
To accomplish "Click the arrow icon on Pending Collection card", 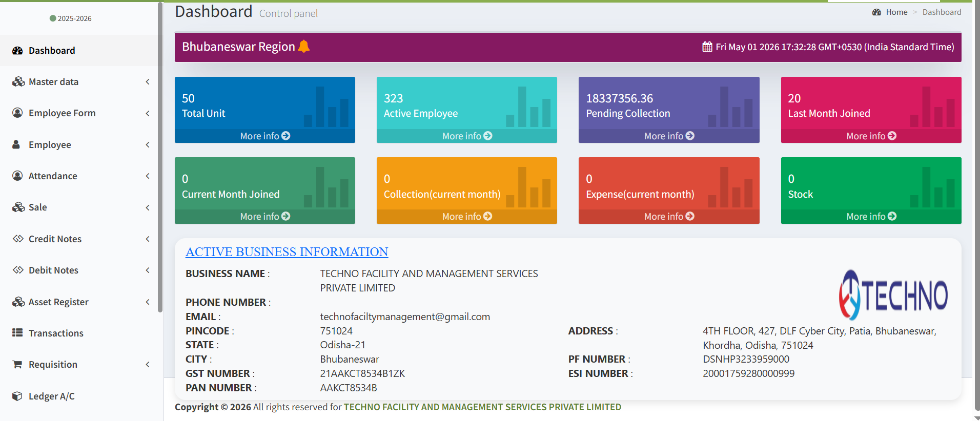I will 690,136.
